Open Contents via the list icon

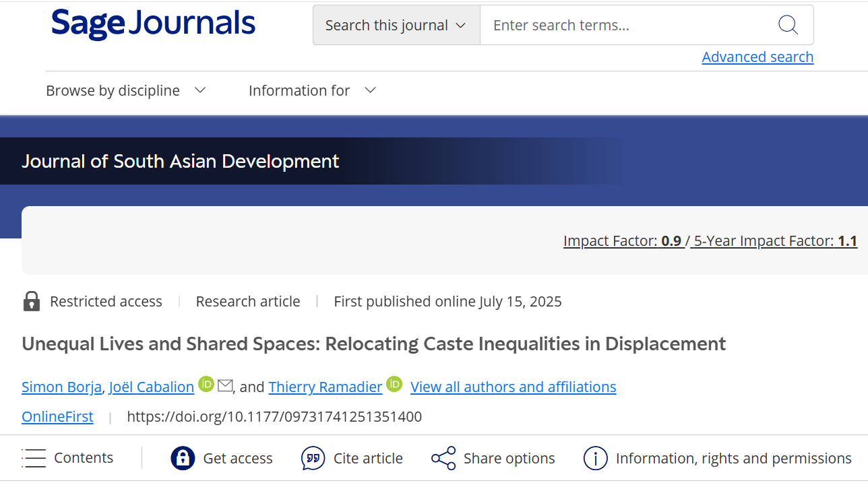click(34, 458)
